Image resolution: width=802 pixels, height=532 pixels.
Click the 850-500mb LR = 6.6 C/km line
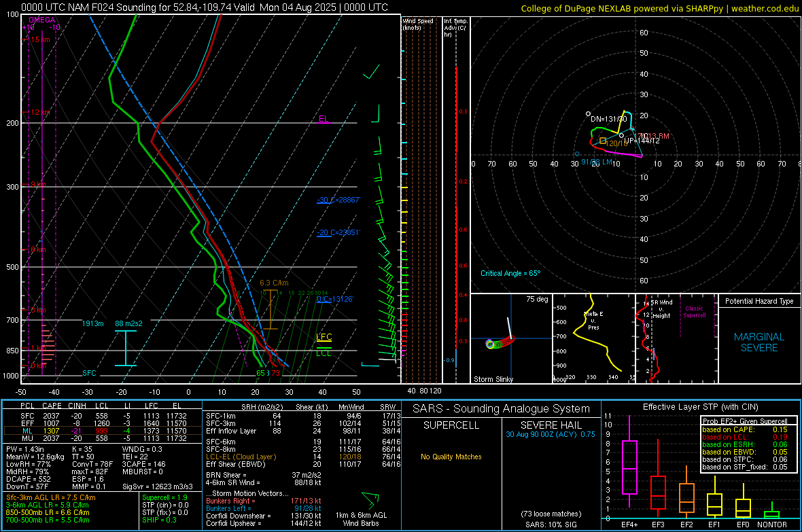(48, 512)
